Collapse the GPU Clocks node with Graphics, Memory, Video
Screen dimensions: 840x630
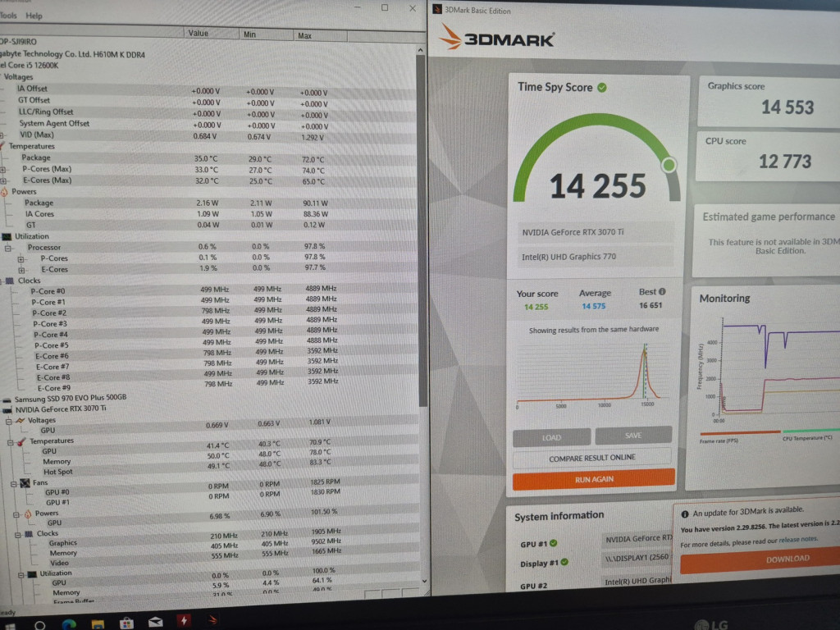tap(18, 535)
